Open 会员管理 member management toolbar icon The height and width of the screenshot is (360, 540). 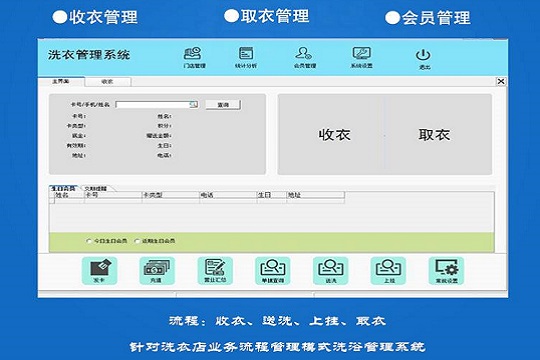304,57
